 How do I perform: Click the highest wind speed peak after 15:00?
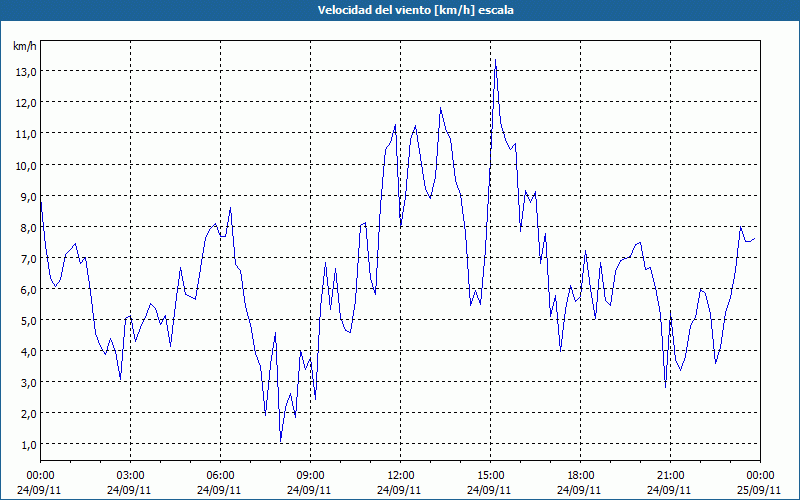[495, 60]
